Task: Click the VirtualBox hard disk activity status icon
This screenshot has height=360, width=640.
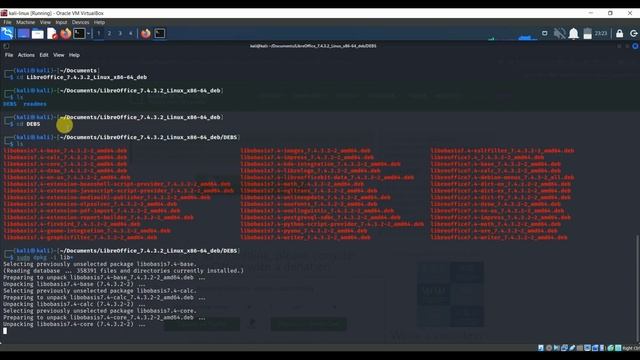Action: pyautogui.click(x=541, y=348)
